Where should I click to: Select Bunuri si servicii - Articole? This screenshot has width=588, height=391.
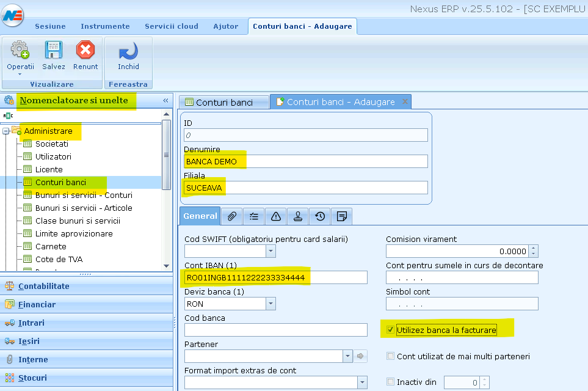point(84,208)
